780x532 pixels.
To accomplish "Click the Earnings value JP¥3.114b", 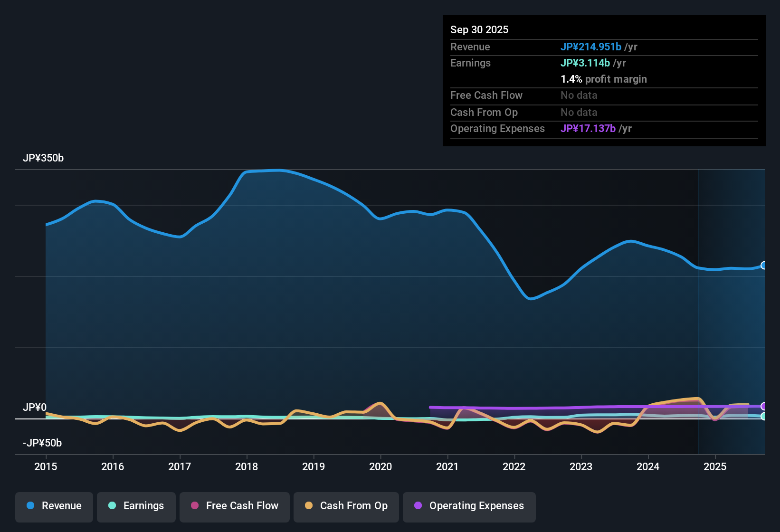I will coord(585,63).
